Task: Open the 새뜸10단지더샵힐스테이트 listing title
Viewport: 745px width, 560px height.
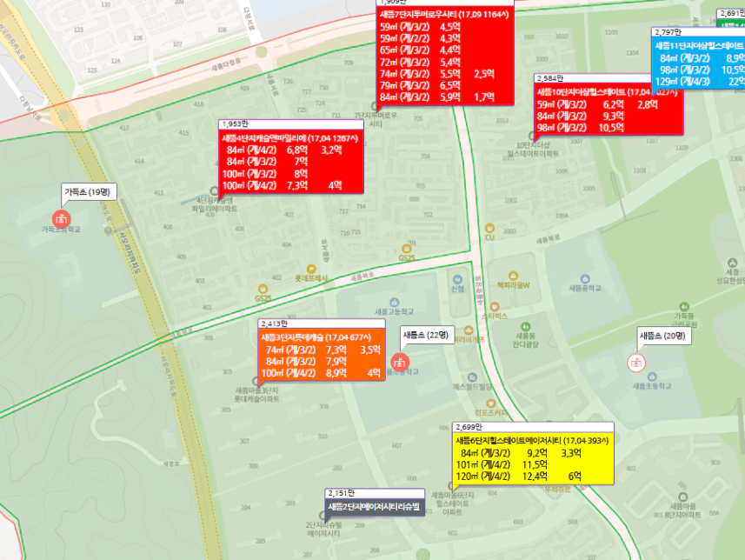Action: pos(607,92)
